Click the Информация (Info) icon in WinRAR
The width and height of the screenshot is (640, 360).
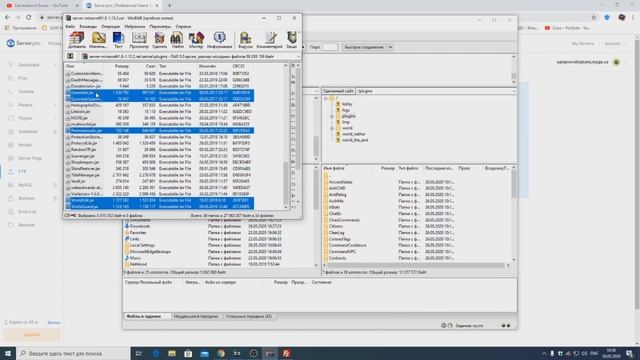(x=219, y=40)
